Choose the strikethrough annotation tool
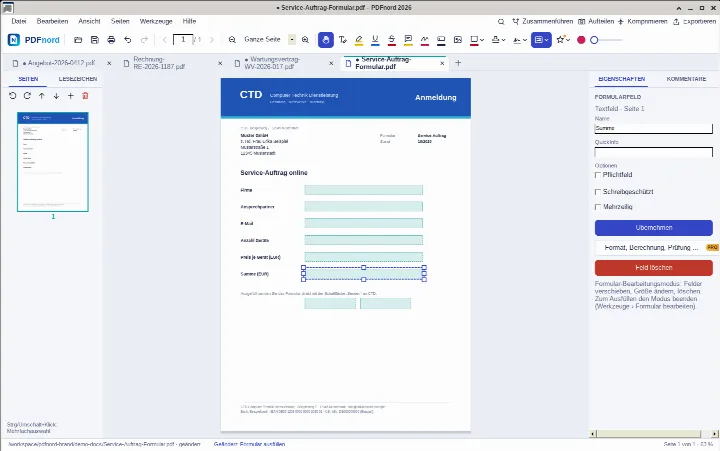 point(392,40)
